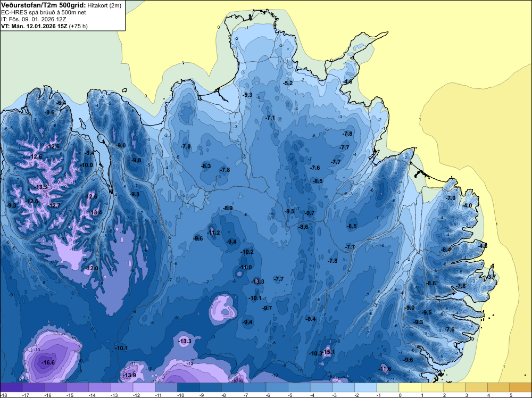Click the -5.3 temperature label
This screenshot has width=532, height=398.
coord(248,95)
